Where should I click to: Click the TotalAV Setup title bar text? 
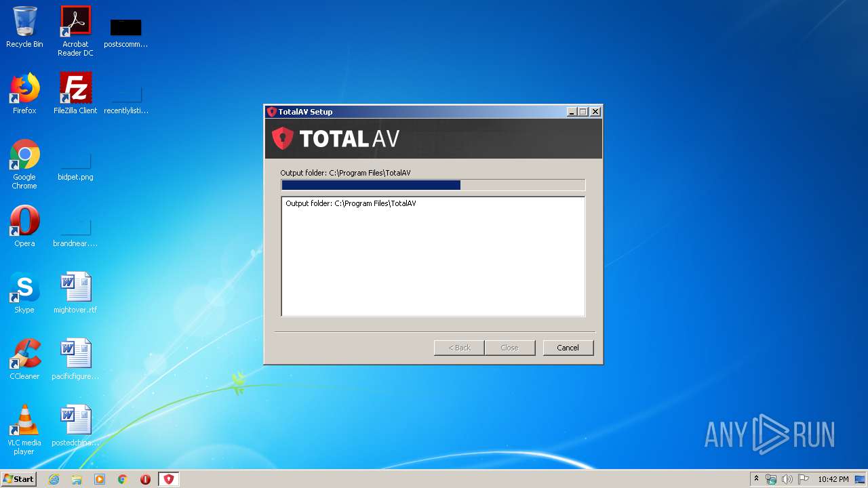click(305, 112)
